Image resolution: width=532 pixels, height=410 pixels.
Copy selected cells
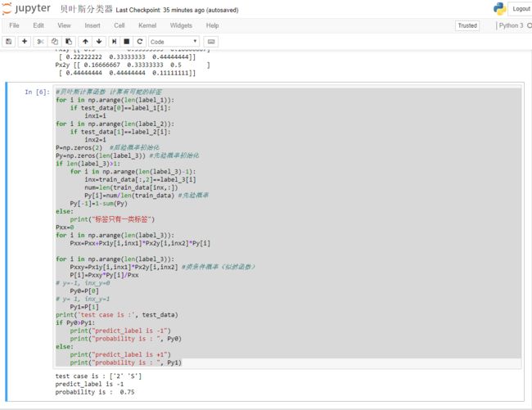(x=55, y=42)
